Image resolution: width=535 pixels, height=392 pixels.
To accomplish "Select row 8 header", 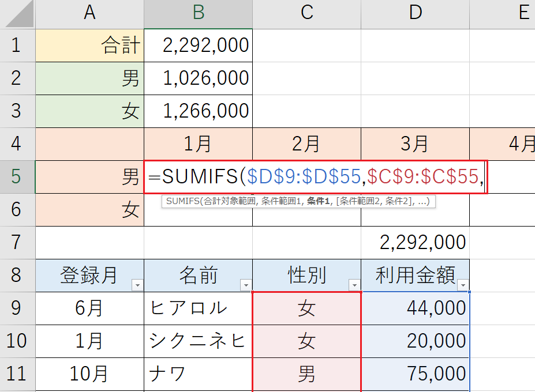I will [x=18, y=275].
